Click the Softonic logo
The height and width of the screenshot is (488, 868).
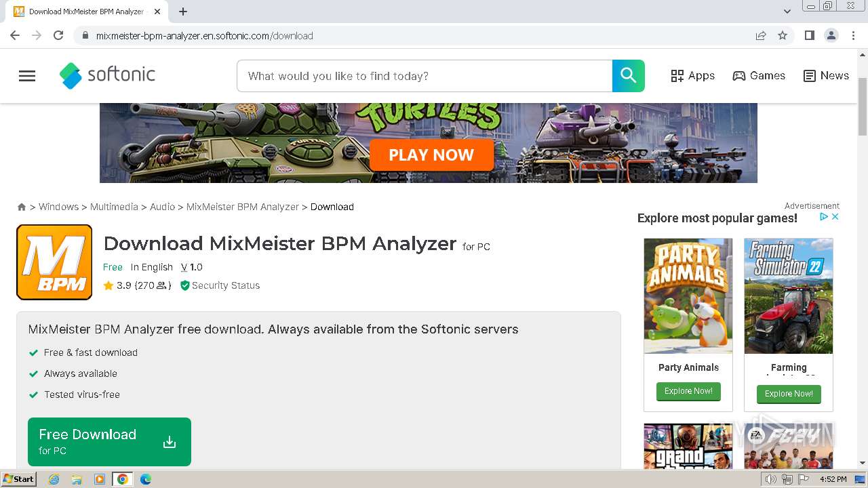click(x=107, y=75)
